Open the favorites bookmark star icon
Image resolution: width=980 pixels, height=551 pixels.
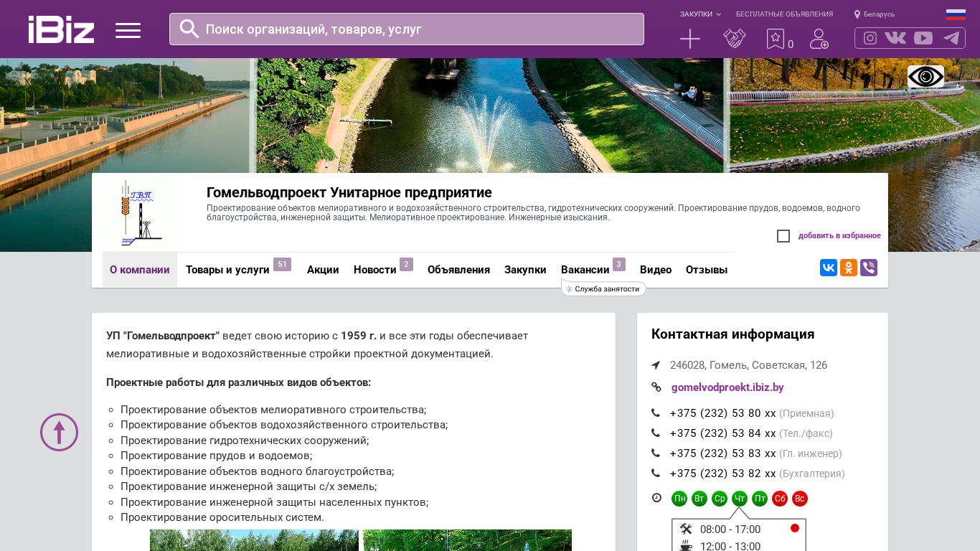[775, 39]
